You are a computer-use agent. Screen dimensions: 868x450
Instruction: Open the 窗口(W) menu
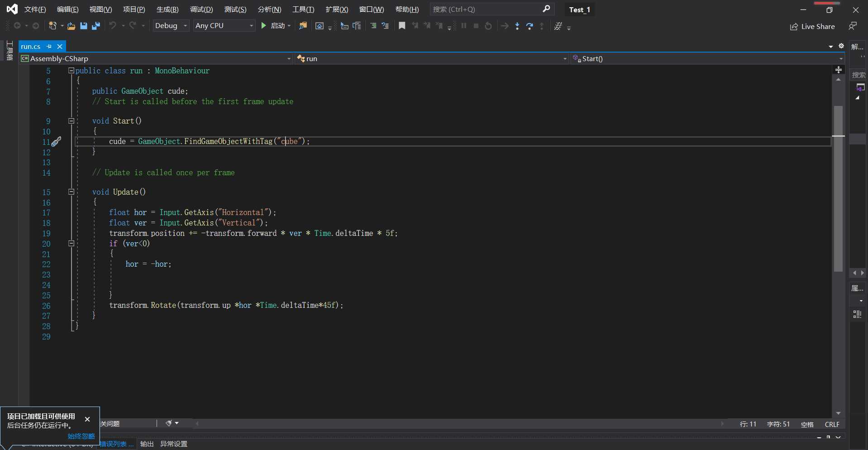[371, 9]
